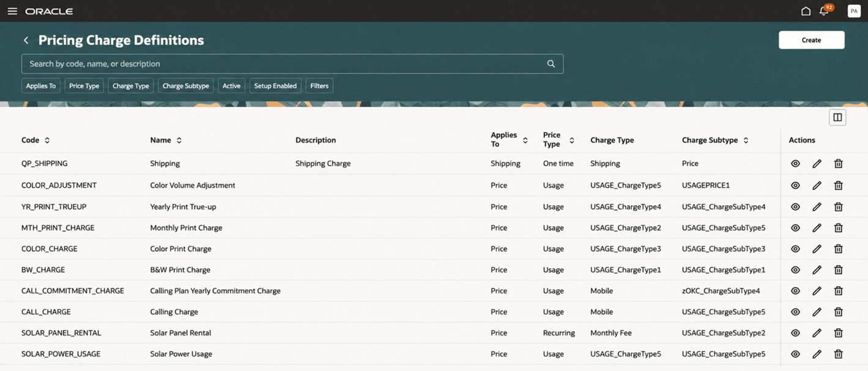The width and height of the screenshot is (868, 371).
Task: Edit the BW_CHARGE row
Action: (817, 270)
